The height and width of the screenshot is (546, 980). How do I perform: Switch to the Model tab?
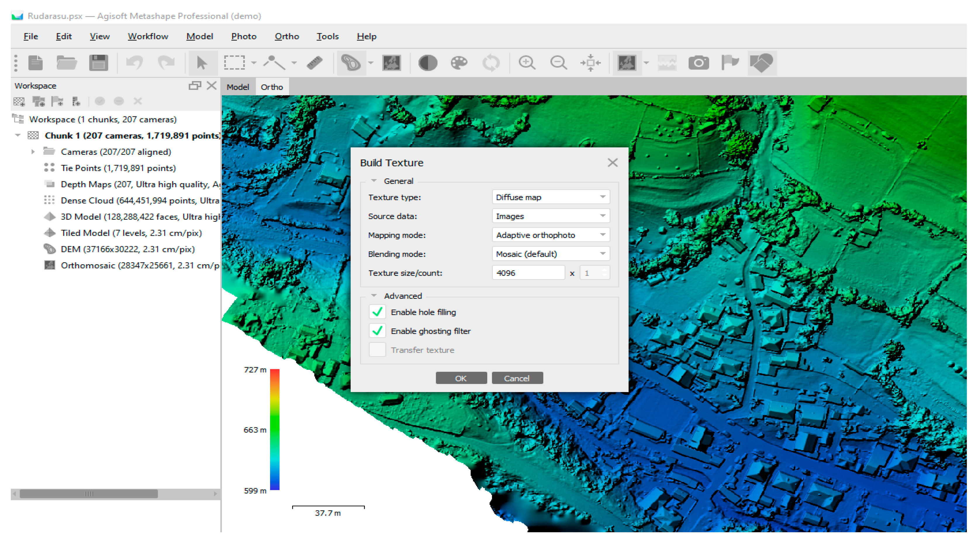(x=238, y=87)
